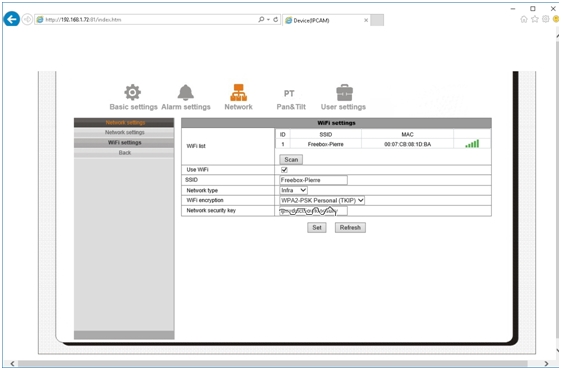Click the MAC address 00:07:CB:08:1D:BA

(408, 144)
